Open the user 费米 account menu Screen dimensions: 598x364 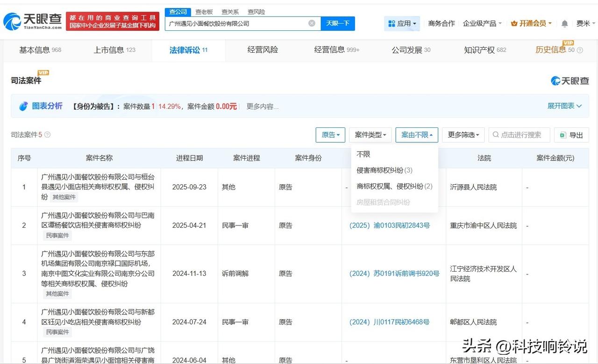pyautogui.click(x=585, y=23)
